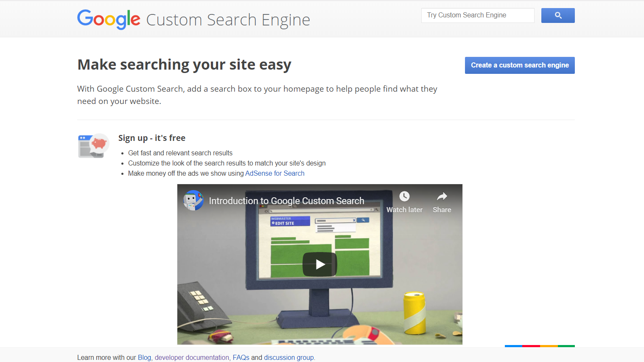Open the Blog link in the footer
The height and width of the screenshot is (362, 644).
(x=144, y=357)
